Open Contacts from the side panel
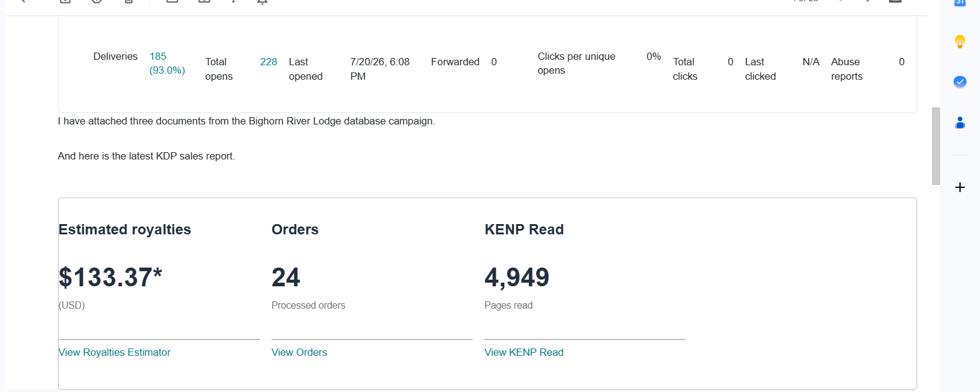 pos(960,123)
